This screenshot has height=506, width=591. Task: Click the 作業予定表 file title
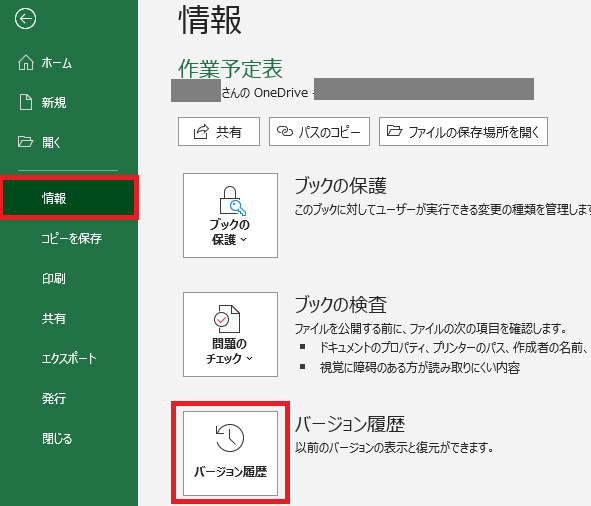[x=230, y=69]
